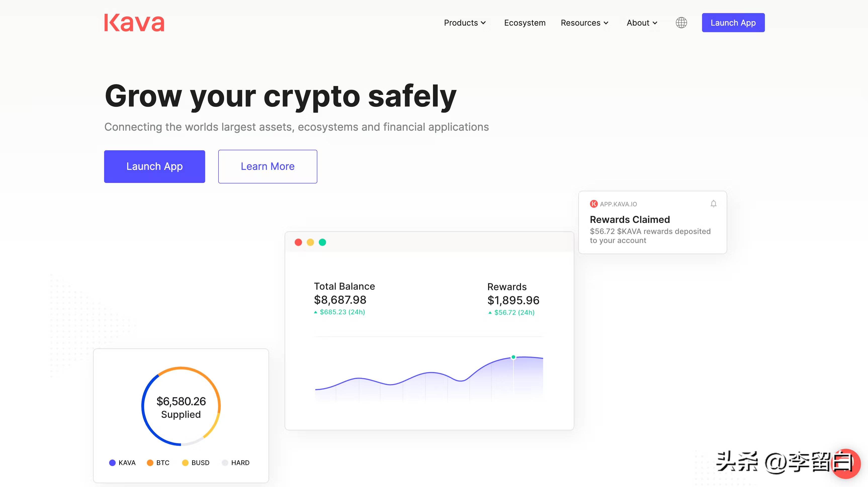Select the BTC legend color dot
The height and width of the screenshot is (487, 868).
coord(150,463)
